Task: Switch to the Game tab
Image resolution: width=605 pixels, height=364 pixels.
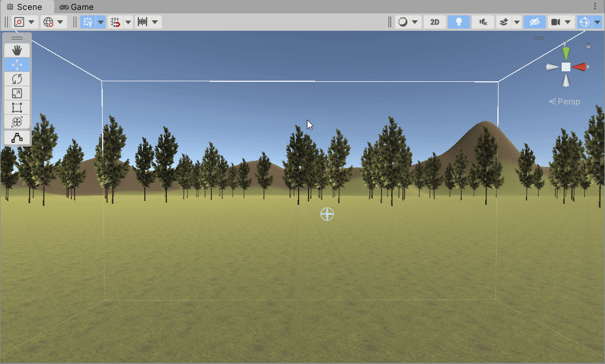Action: tap(76, 7)
